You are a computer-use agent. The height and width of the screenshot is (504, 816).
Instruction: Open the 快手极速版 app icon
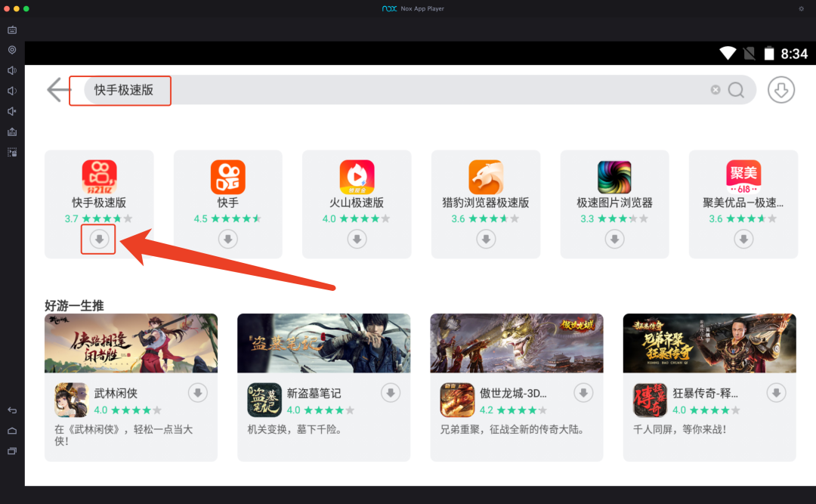click(99, 177)
